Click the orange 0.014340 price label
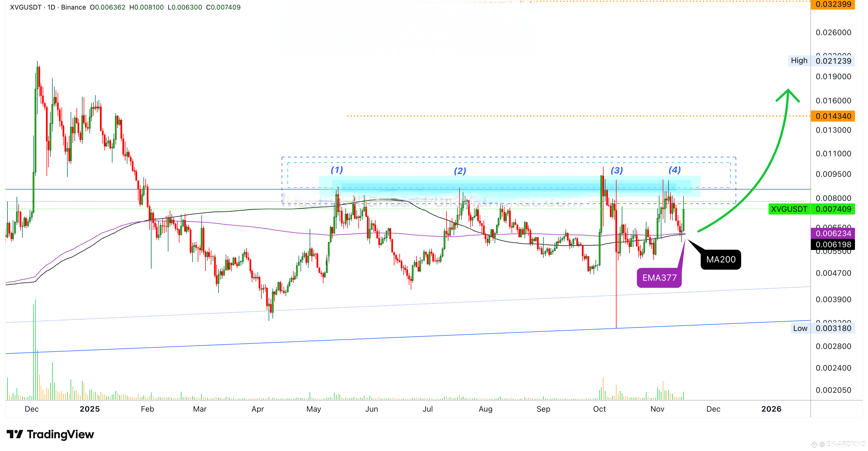The image size is (868, 451). (x=833, y=116)
